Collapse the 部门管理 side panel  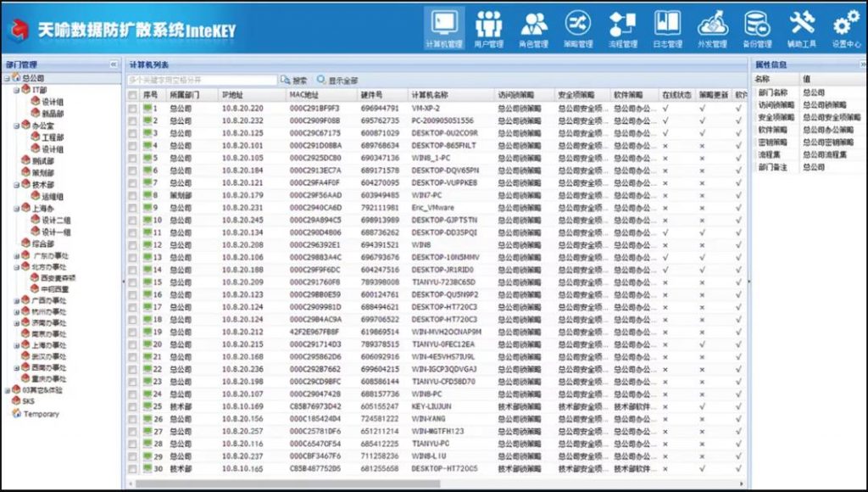(x=114, y=64)
